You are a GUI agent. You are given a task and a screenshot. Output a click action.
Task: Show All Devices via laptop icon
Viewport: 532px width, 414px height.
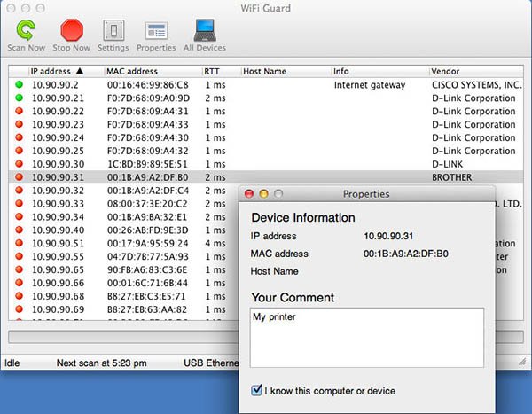204,32
